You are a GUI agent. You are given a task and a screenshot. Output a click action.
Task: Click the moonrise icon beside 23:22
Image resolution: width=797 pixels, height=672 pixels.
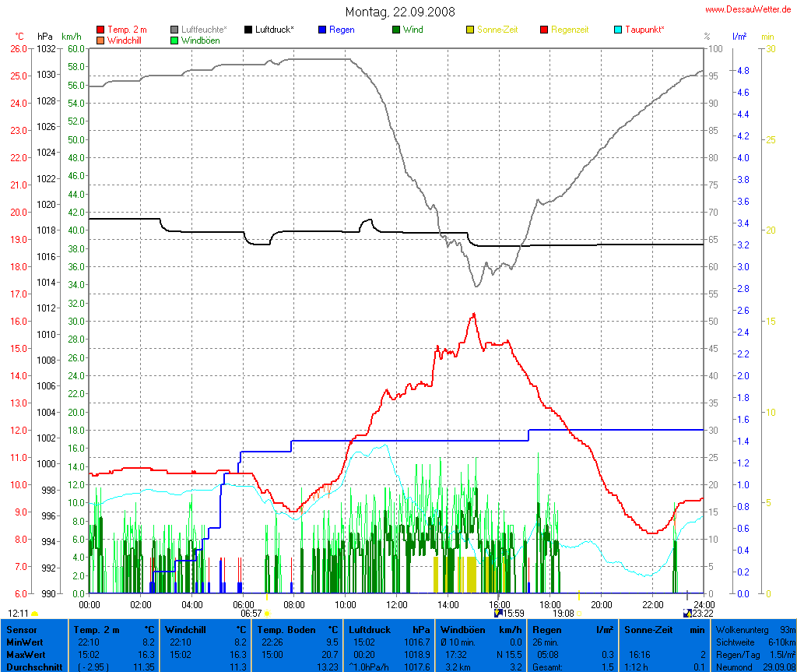pyautogui.click(x=686, y=614)
